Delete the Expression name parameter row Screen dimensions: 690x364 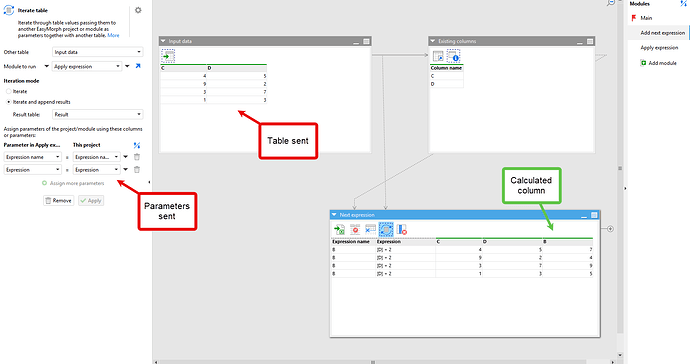(137, 157)
